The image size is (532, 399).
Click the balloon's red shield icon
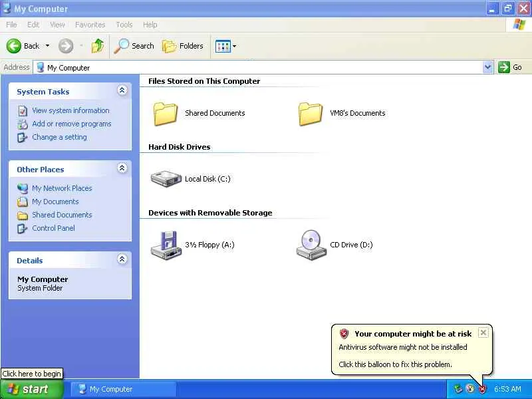344,334
